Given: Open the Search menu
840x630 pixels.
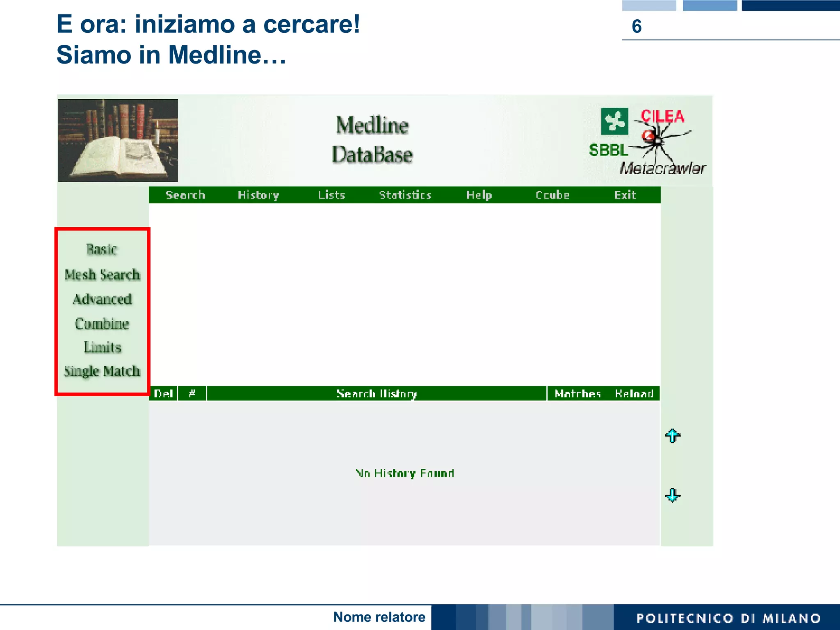Looking at the screenshot, I should tap(185, 195).
